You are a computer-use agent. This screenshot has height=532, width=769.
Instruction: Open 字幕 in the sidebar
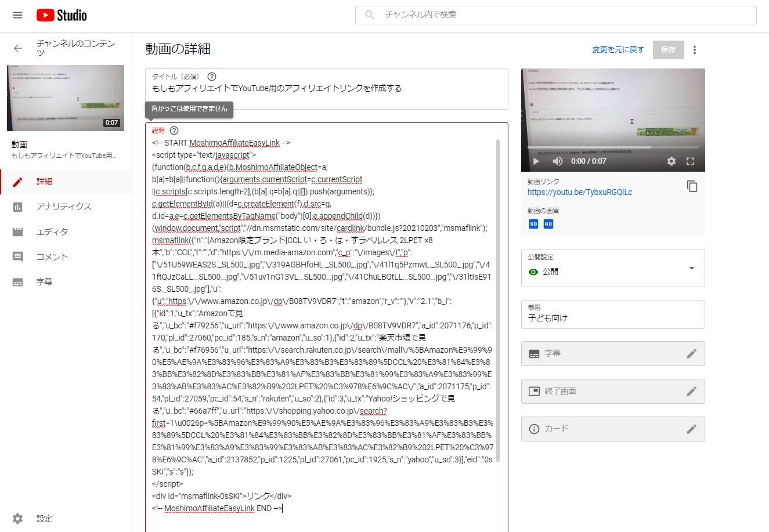(66, 281)
